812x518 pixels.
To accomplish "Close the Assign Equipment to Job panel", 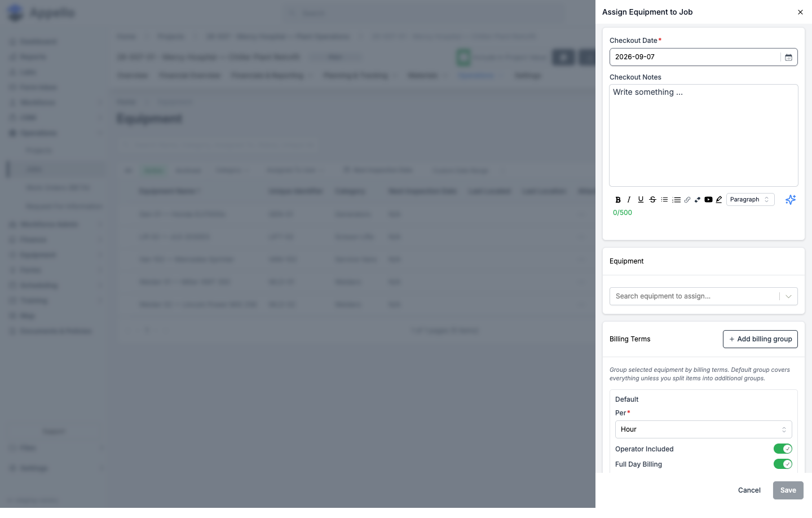I will click(800, 12).
